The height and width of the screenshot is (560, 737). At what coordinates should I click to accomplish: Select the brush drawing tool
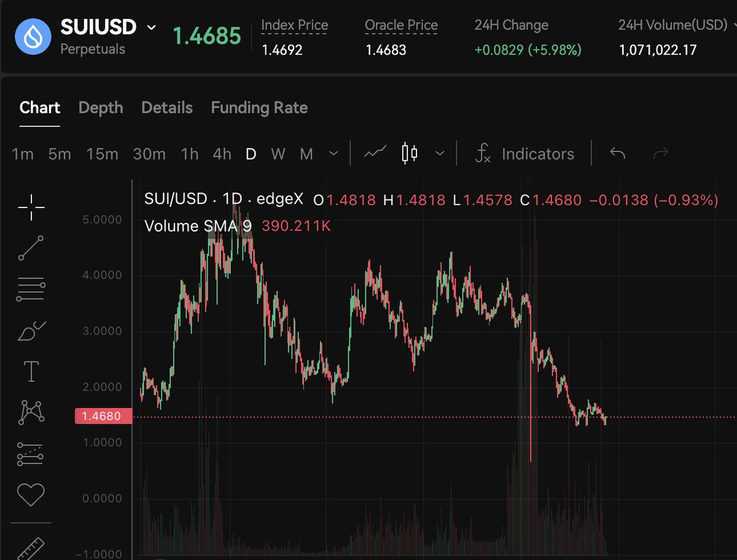(32, 331)
